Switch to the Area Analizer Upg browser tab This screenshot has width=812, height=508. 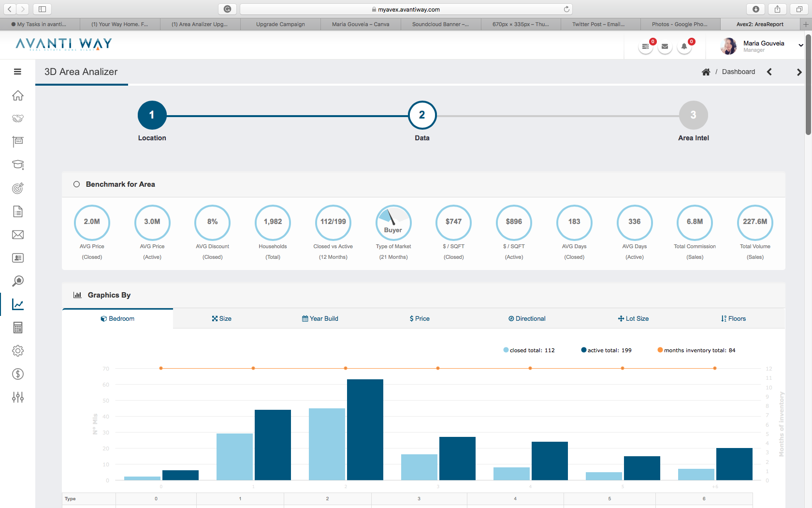point(200,24)
